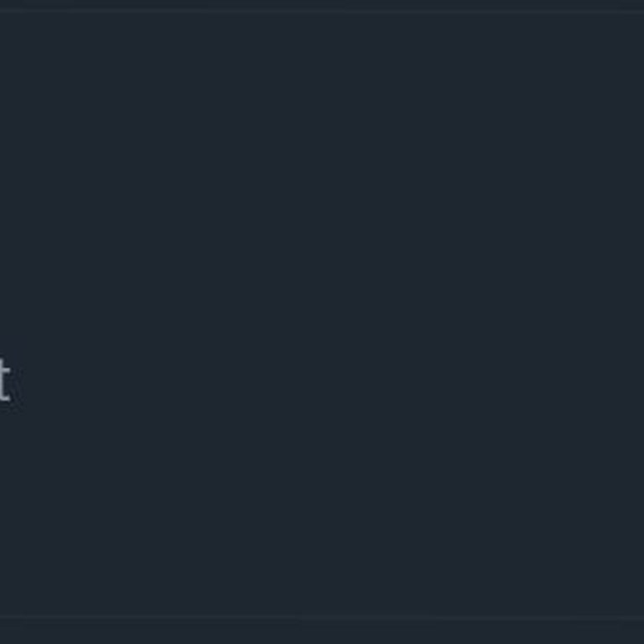Click the thin darker strip along the top
The height and width of the screenshot is (644, 644).
pos(322,5)
